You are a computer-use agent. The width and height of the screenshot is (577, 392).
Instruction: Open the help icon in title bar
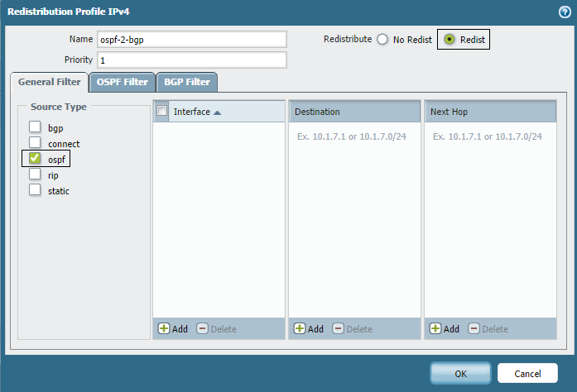pyautogui.click(x=565, y=12)
